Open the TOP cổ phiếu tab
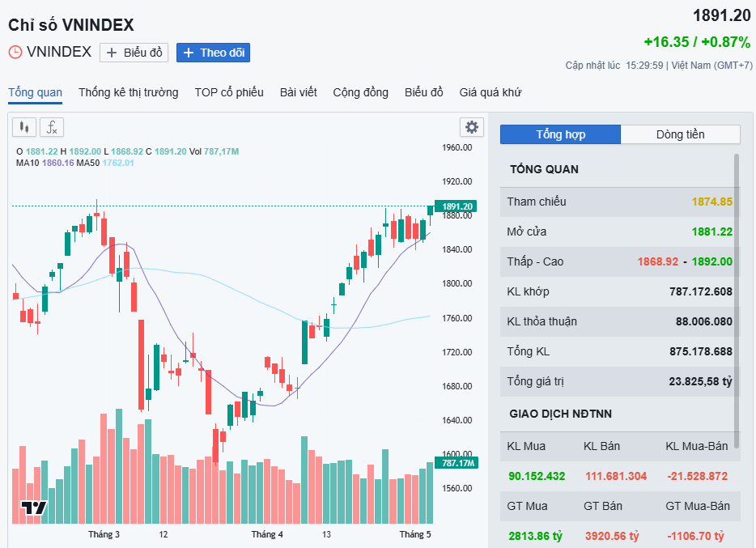This screenshot has height=548, width=756. point(229,92)
